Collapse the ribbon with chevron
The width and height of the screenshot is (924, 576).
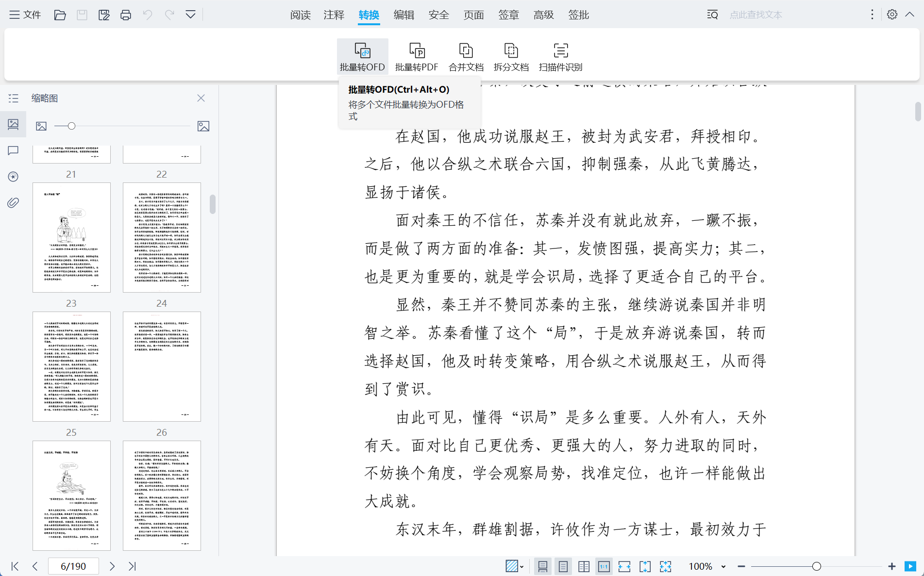tap(910, 15)
